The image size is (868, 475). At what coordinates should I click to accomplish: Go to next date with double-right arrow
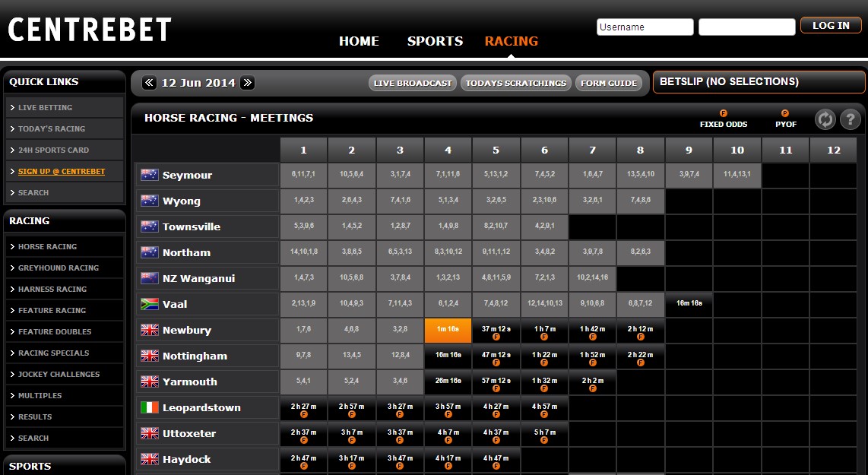248,83
